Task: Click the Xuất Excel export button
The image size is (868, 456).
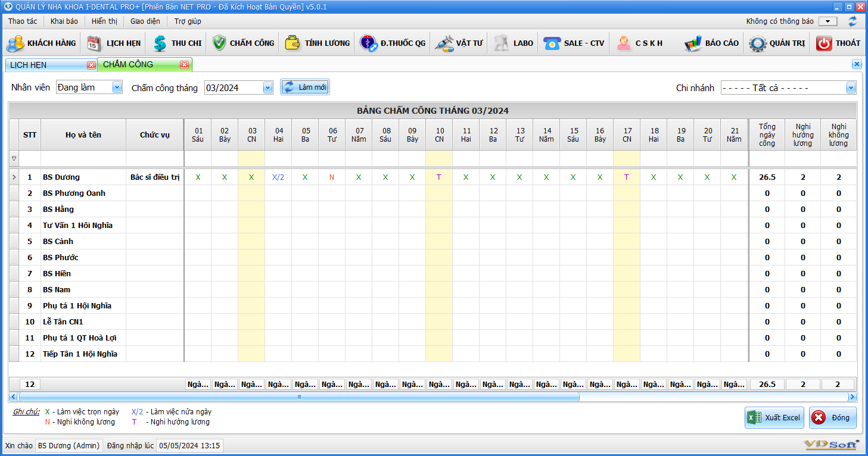Action: click(774, 417)
